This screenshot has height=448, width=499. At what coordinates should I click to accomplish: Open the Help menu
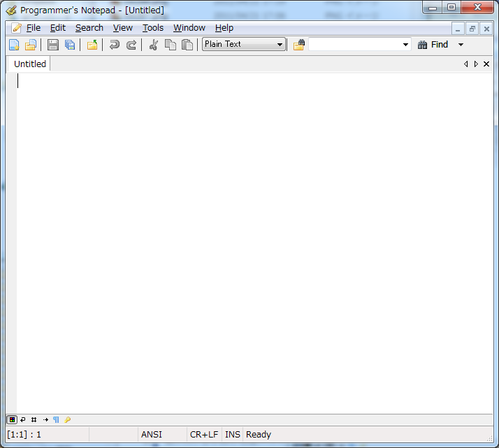pos(224,28)
